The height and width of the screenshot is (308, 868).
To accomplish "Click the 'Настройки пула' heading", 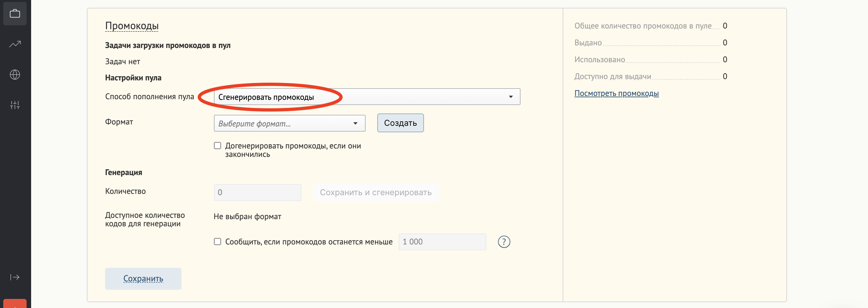I will pos(133,78).
